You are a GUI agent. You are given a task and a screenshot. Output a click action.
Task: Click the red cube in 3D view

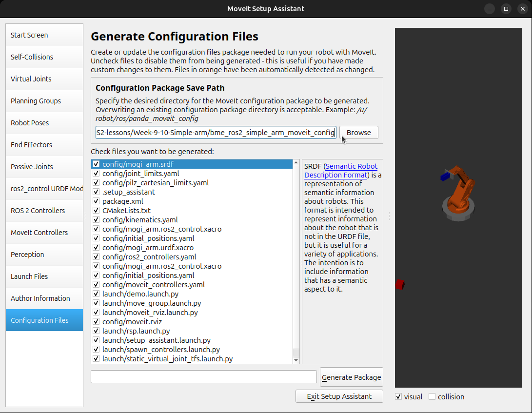click(400, 284)
